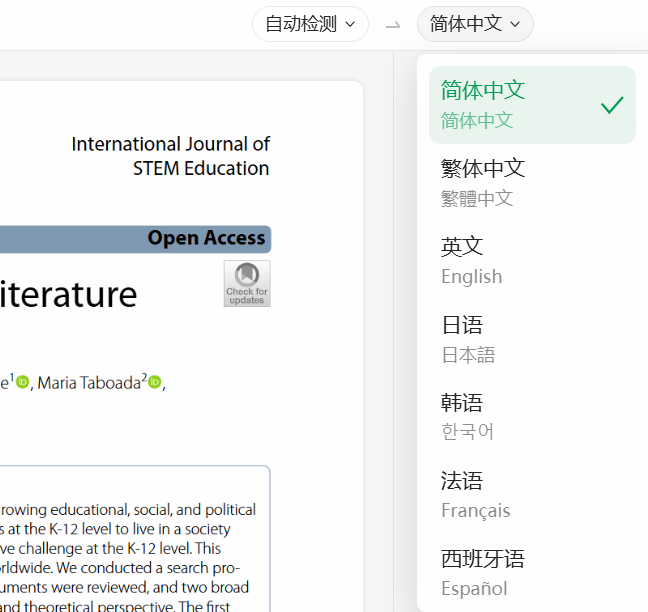Click the swap arrow between language selectors

point(393,26)
